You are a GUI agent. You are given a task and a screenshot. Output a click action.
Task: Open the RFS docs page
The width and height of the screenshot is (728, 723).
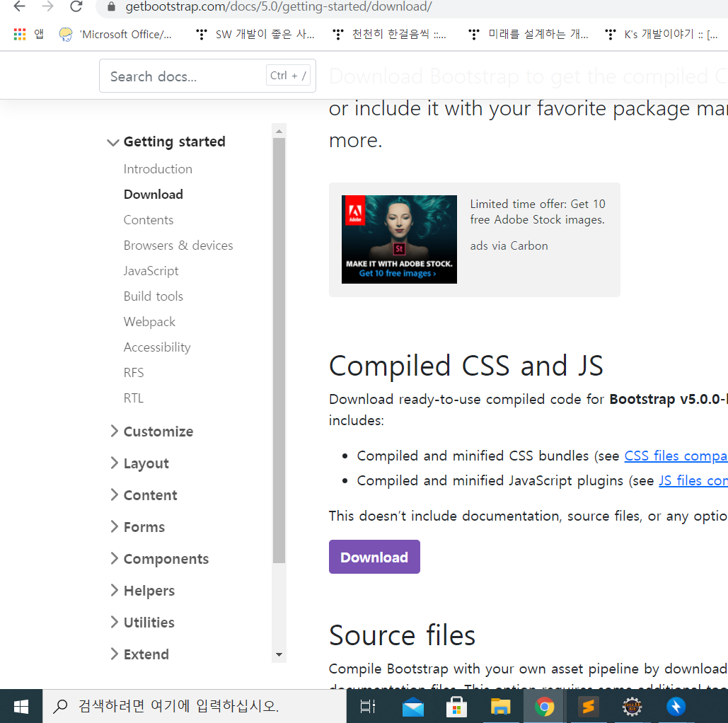134,373
